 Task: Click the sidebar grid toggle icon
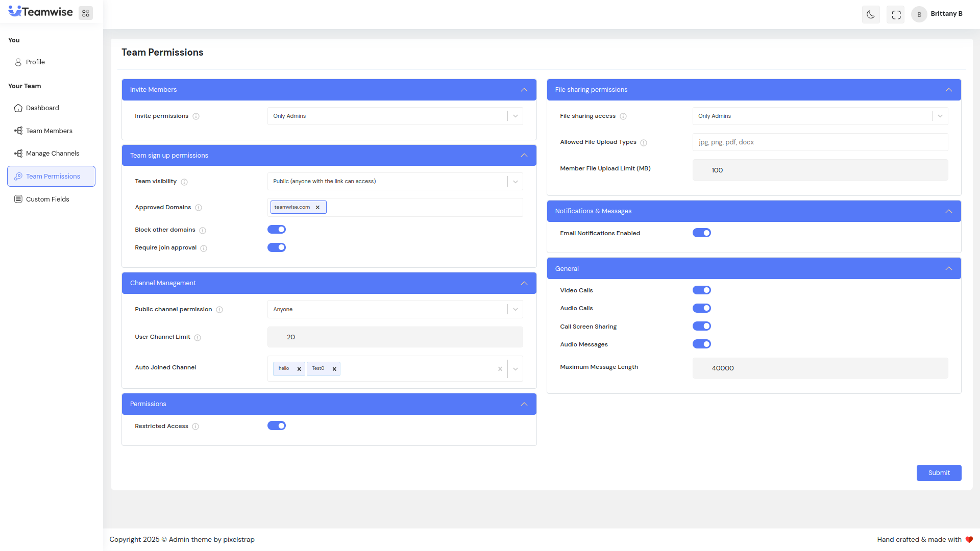pyautogui.click(x=86, y=14)
